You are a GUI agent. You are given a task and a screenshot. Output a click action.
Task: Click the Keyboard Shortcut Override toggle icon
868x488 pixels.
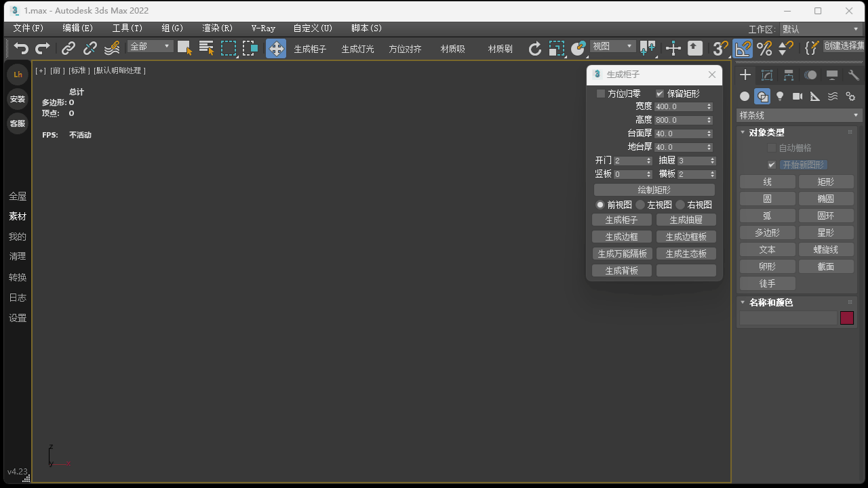[695, 48]
